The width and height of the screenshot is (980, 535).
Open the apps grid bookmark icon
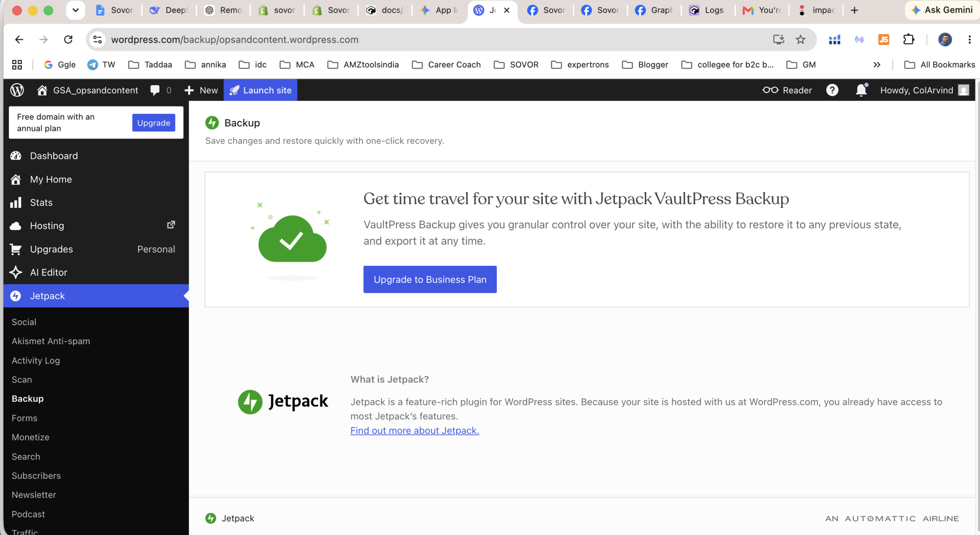(17, 65)
